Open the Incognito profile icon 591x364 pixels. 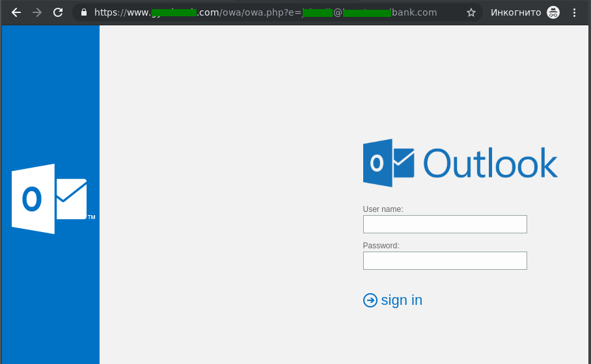click(x=553, y=12)
